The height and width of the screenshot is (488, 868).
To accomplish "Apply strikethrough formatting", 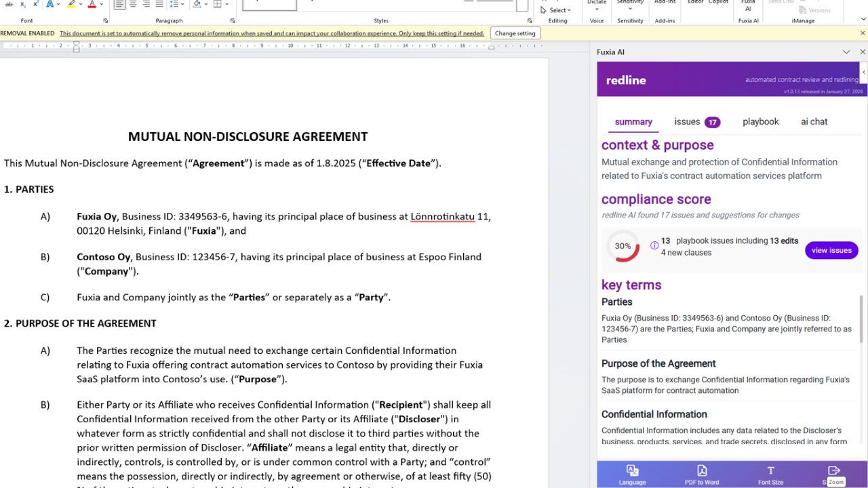I will pos(9,4).
